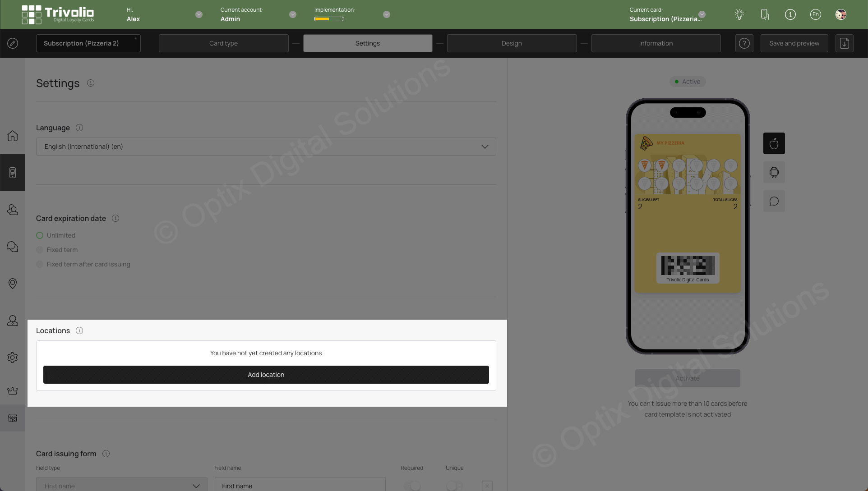
Task: Click the Apple Wallet preview toggle icon
Action: click(x=774, y=143)
